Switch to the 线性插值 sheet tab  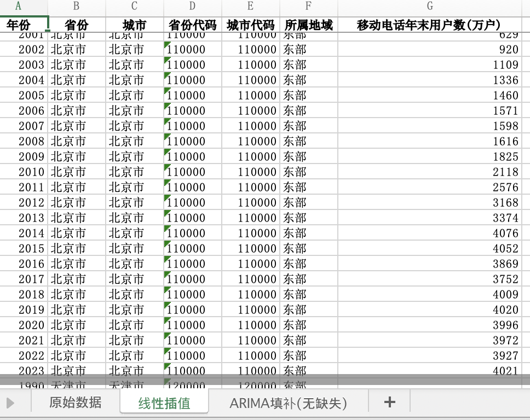pyautogui.click(x=164, y=403)
